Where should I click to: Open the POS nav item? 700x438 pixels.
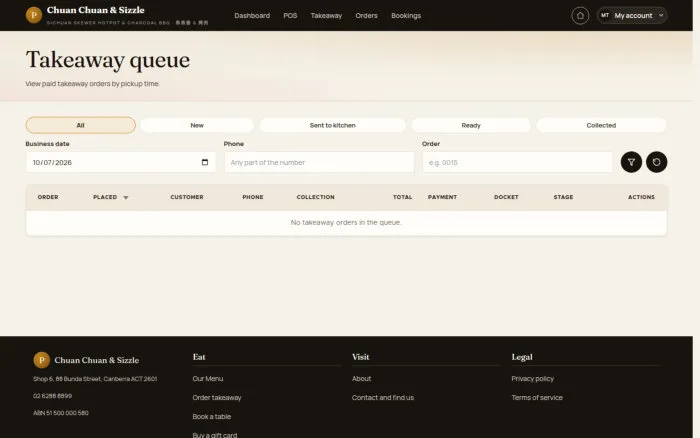click(x=290, y=16)
